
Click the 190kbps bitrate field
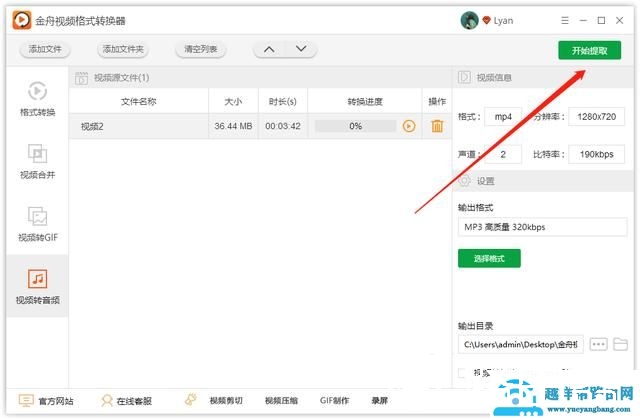596,154
